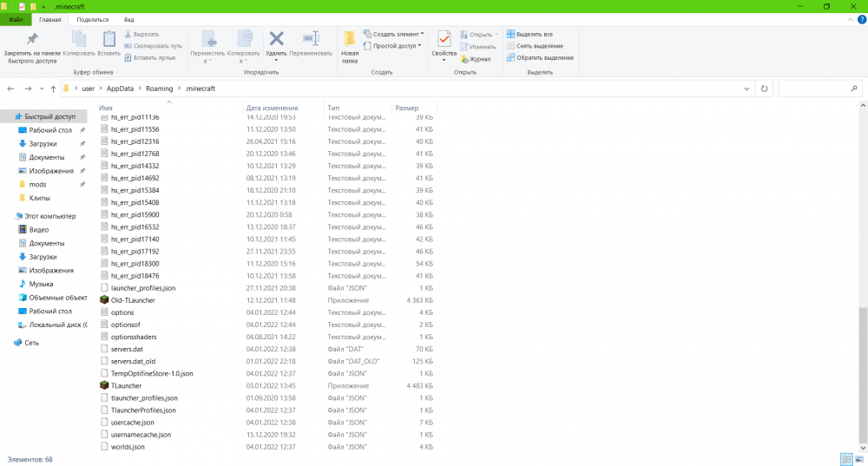Select the worlds.json file
Viewport: 868px width, 466px height.
(128, 447)
